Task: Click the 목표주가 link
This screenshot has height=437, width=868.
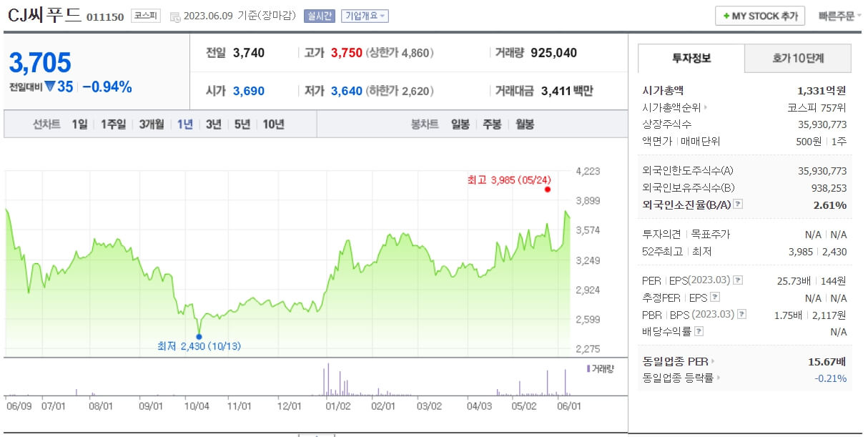Action: (x=710, y=235)
